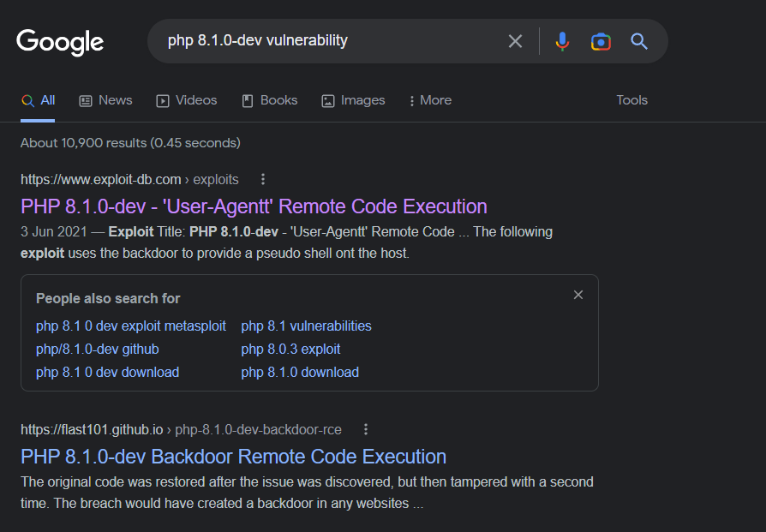This screenshot has height=532, width=766.
Task: Start voice search with microphone icon
Action: point(562,41)
